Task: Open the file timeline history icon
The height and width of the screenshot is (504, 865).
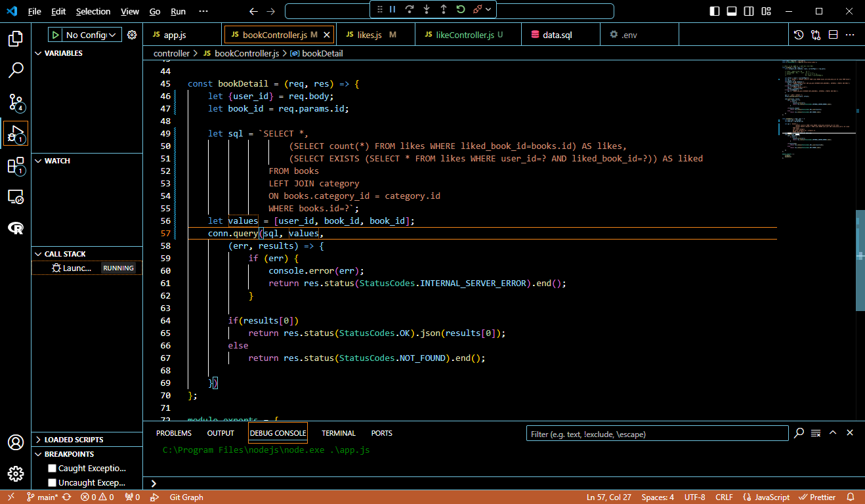Action: 799,35
